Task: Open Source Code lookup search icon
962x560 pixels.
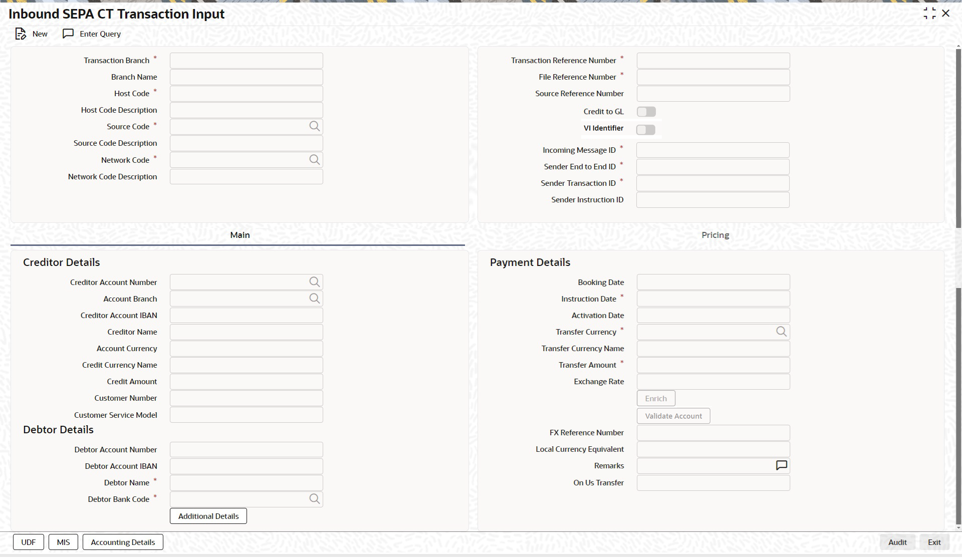Action: tap(314, 127)
